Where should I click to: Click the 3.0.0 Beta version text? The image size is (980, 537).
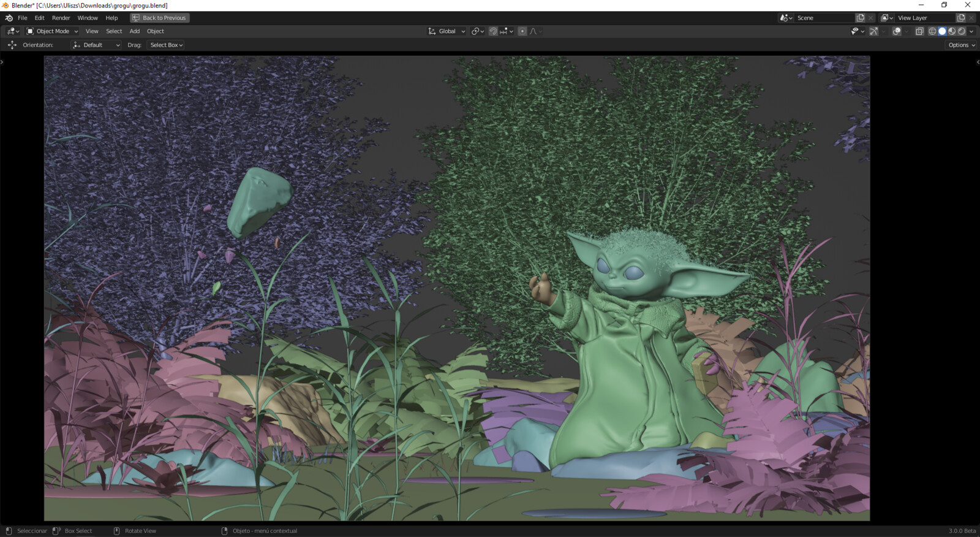[962, 531]
